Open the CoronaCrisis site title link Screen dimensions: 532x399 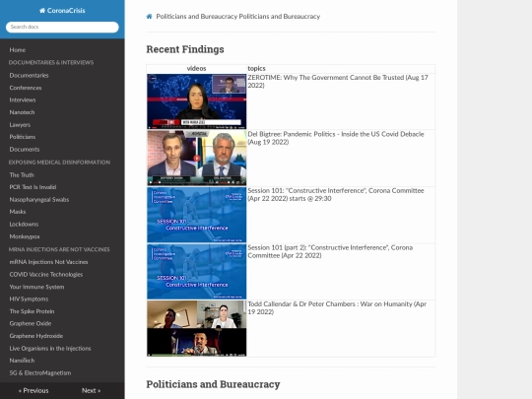62,11
